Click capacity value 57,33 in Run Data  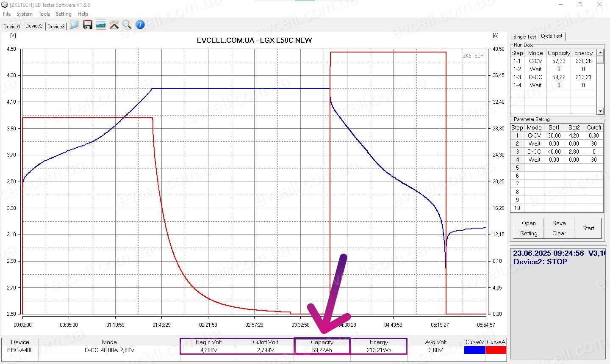point(559,61)
